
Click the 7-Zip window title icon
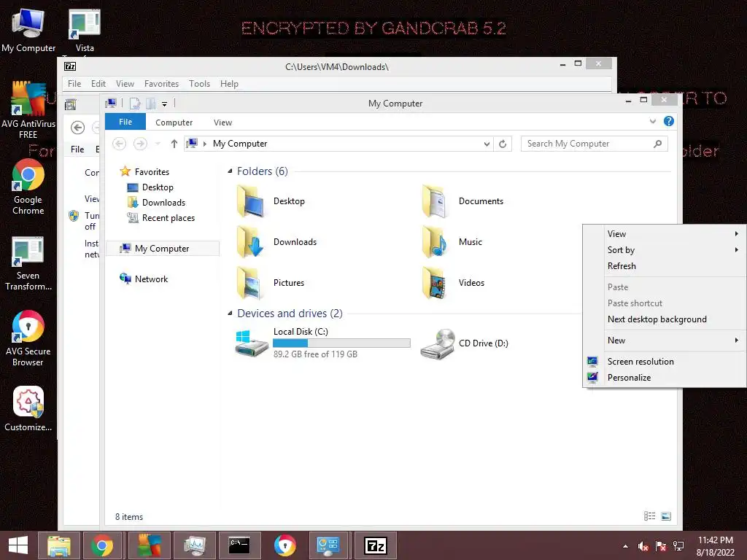[70, 66]
